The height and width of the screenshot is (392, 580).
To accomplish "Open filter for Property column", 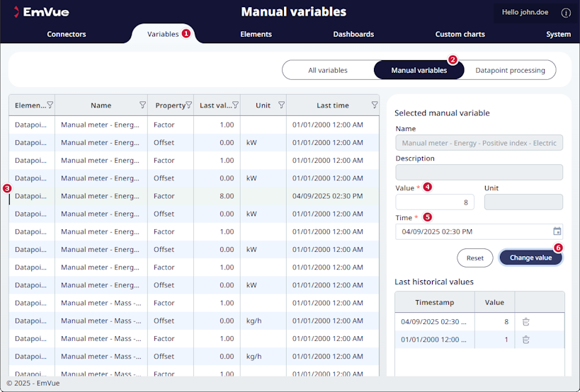I will click(188, 105).
